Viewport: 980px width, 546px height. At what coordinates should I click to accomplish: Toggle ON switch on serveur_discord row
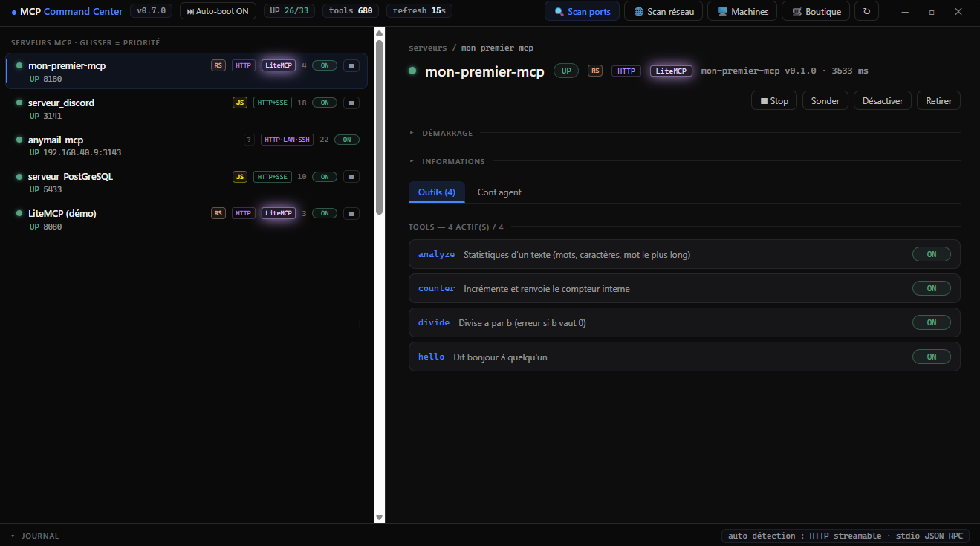coord(325,103)
